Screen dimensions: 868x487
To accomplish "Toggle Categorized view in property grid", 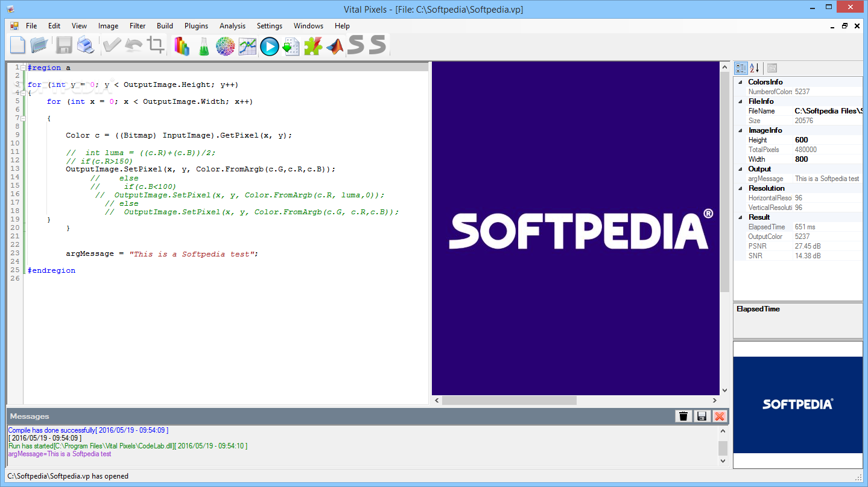I will click(741, 68).
